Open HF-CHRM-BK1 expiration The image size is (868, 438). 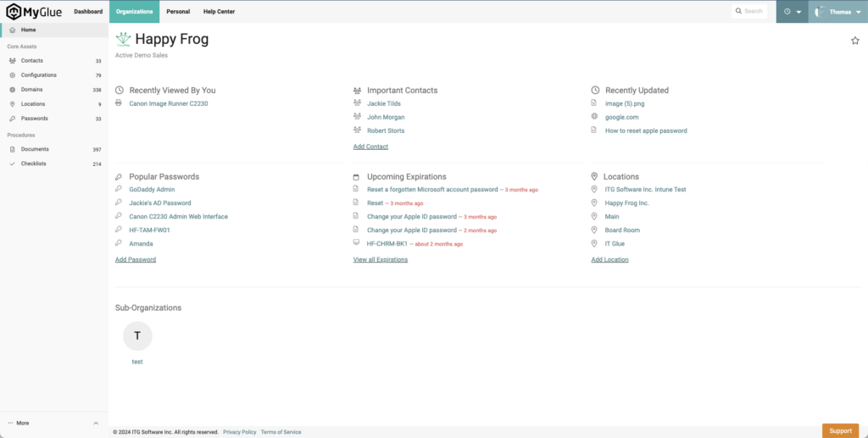pos(387,244)
